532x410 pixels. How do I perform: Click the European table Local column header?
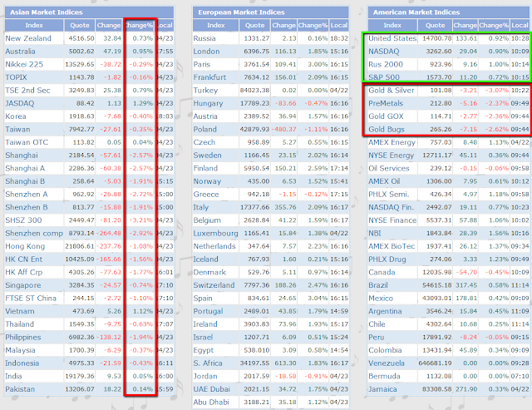pyautogui.click(x=339, y=25)
